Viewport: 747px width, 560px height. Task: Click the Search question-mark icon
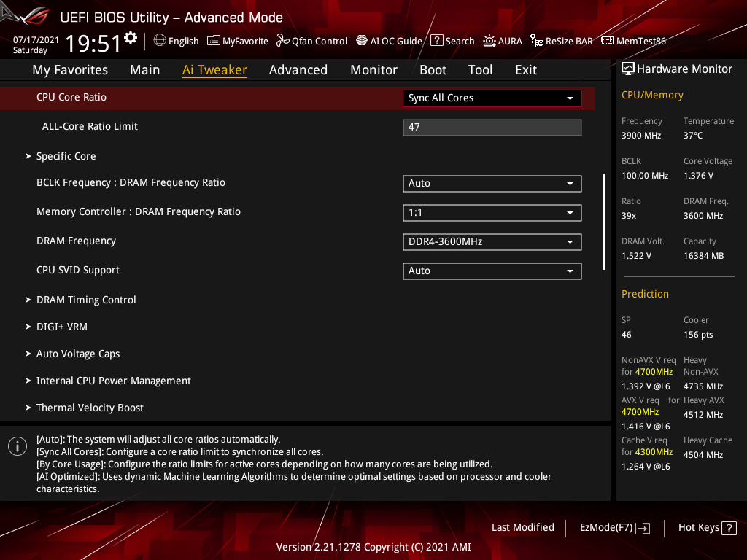click(x=437, y=41)
